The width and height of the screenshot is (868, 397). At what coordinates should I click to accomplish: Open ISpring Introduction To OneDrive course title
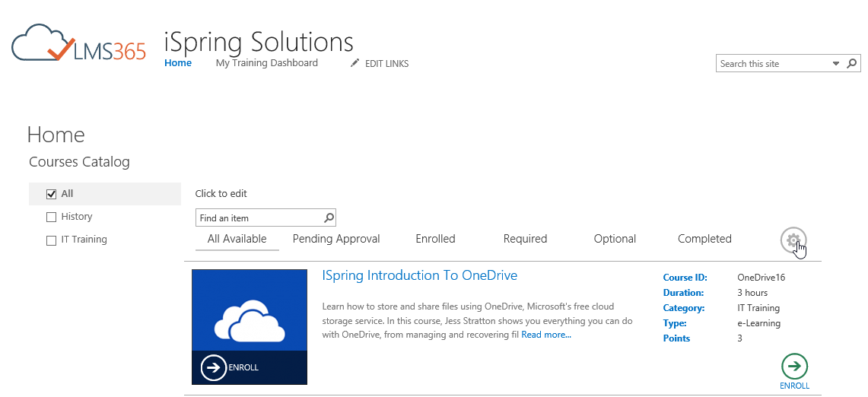point(420,275)
